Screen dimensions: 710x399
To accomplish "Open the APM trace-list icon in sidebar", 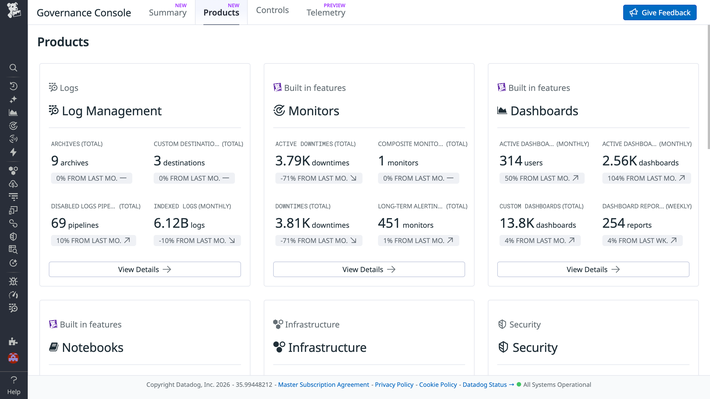I will (13, 197).
